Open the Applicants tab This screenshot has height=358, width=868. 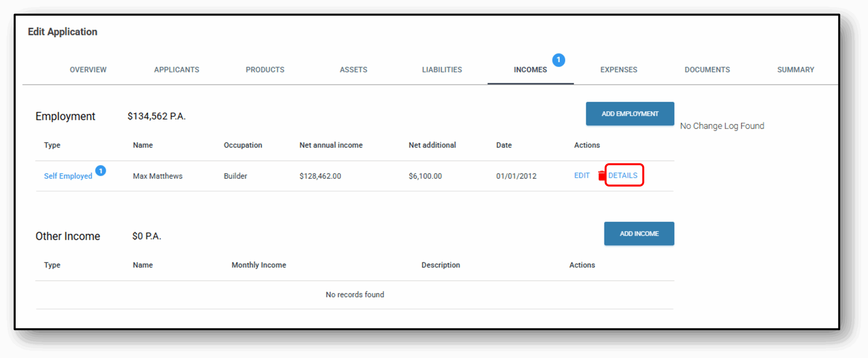[x=176, y=70]
